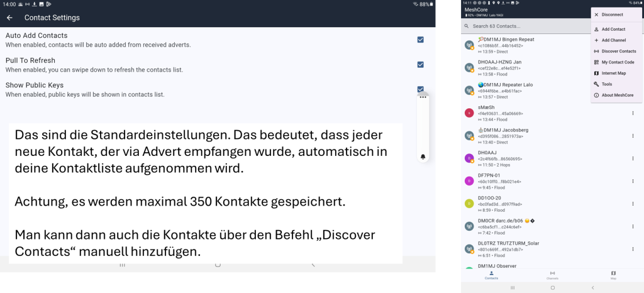Open three-dot menu for DL0TRZ TRUTZTURM_Solar

tap(633, 249)
